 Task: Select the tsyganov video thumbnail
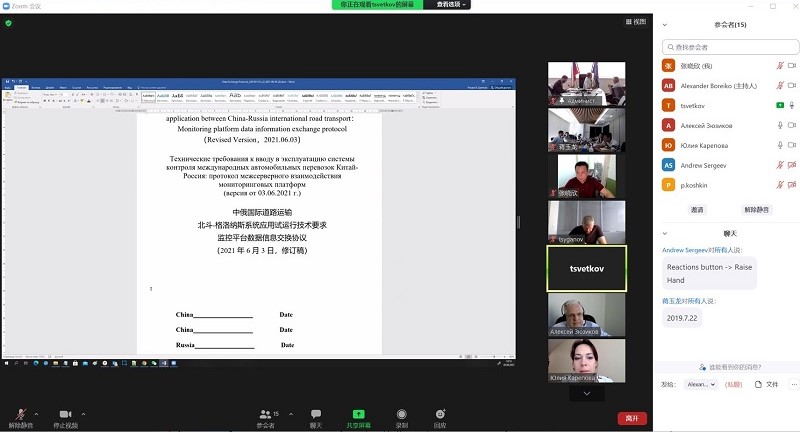[587, 222]
